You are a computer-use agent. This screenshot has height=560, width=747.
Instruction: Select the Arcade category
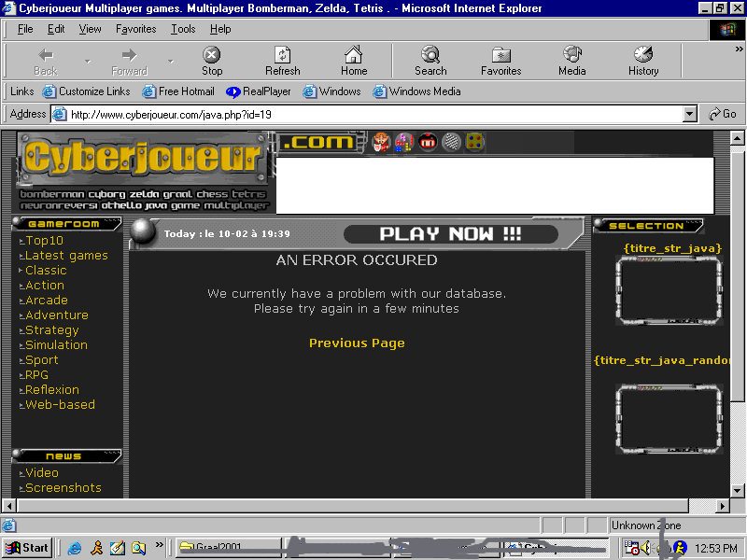[46, 300]
